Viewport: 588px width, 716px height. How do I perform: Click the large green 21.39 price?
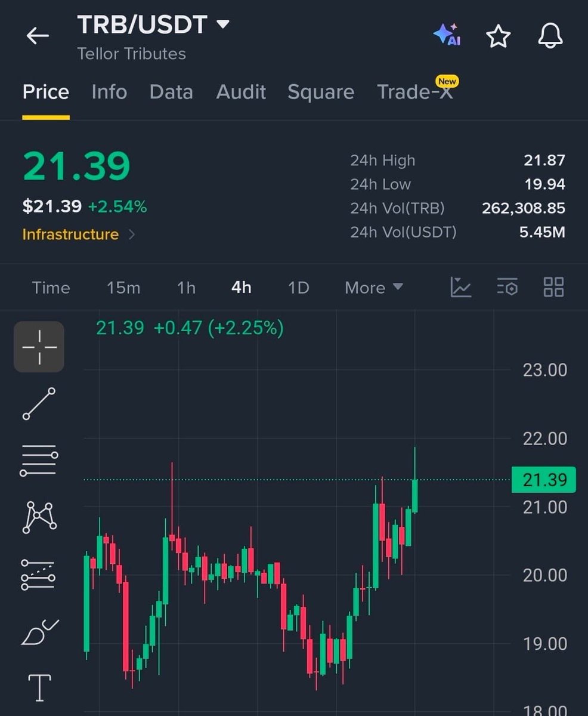[76, 166]
